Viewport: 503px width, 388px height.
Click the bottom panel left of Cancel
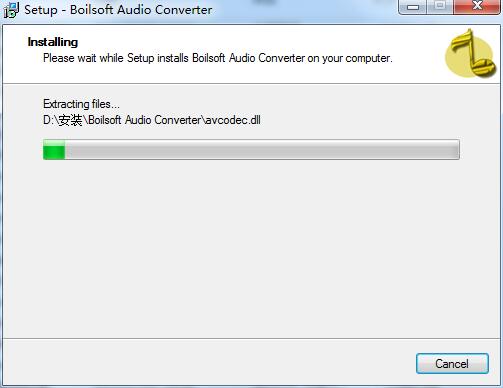207,363
